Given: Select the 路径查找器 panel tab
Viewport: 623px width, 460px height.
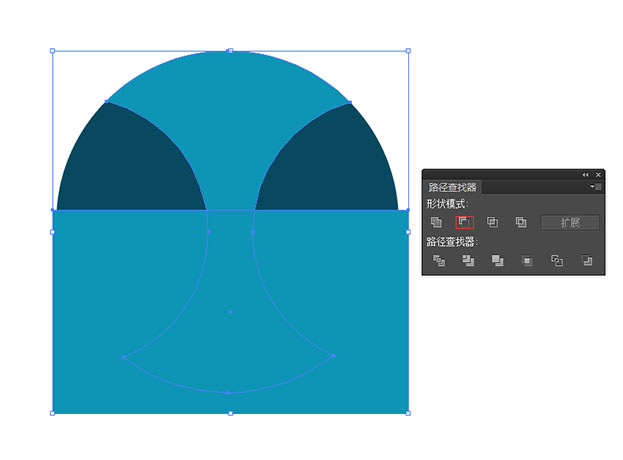Looking at the screenshot, I should pos(453,187).
